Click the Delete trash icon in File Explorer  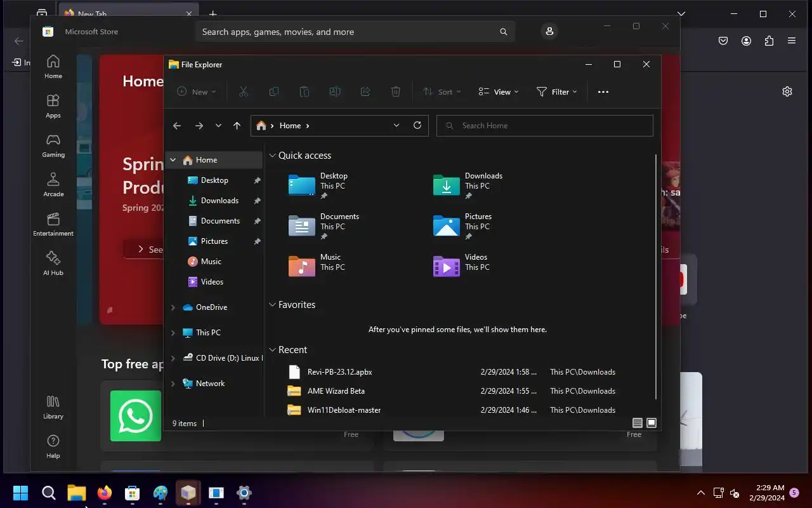[395, 92]
